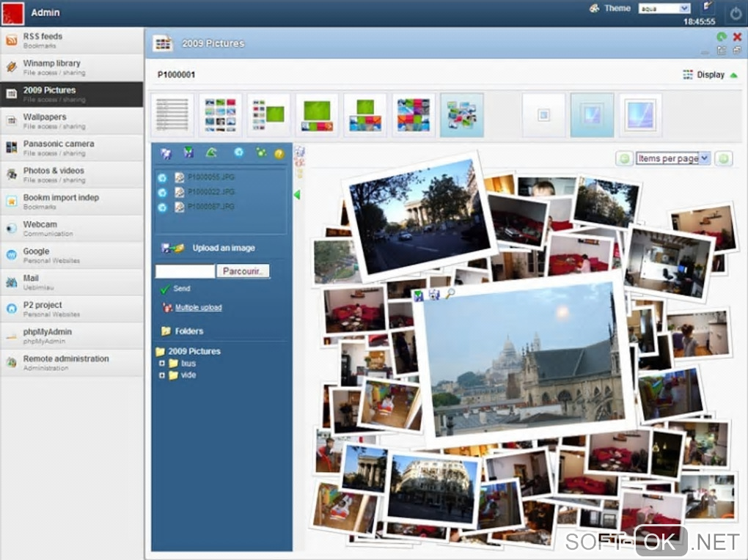748x560 pixels.
Task: Open Mail in the sidebar
Action: tap(72, 282)
